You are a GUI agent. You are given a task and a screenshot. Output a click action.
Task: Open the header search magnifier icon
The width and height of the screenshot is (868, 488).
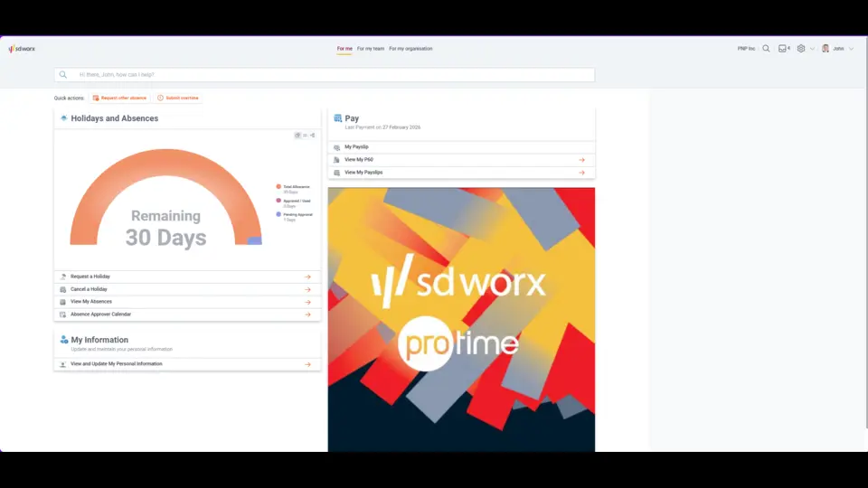766,49
